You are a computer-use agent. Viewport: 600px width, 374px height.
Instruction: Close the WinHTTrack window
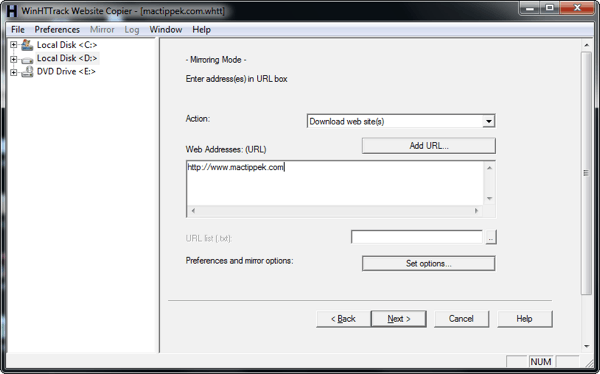[577, 8]
